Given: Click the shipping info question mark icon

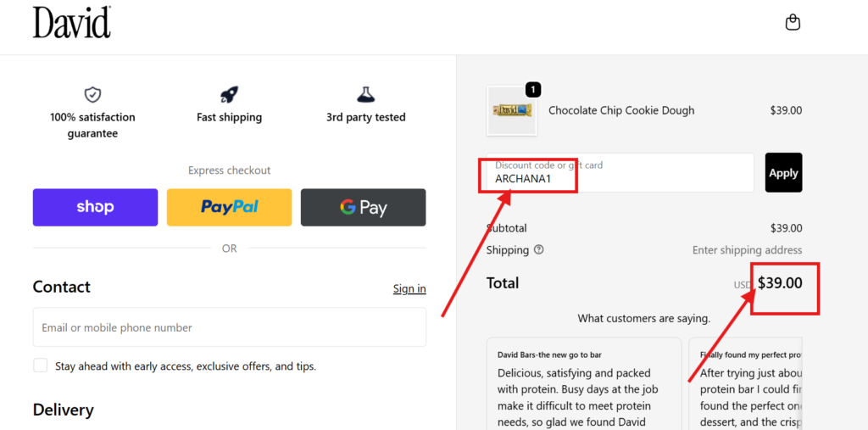Looking at the screenshot, I should click(x=539, y=250).
